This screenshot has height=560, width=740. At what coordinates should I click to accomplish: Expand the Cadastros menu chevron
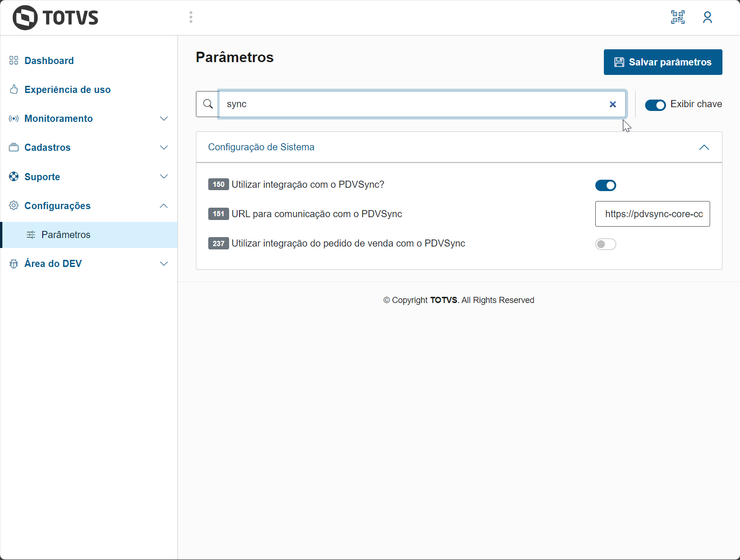tap(164, 147)
